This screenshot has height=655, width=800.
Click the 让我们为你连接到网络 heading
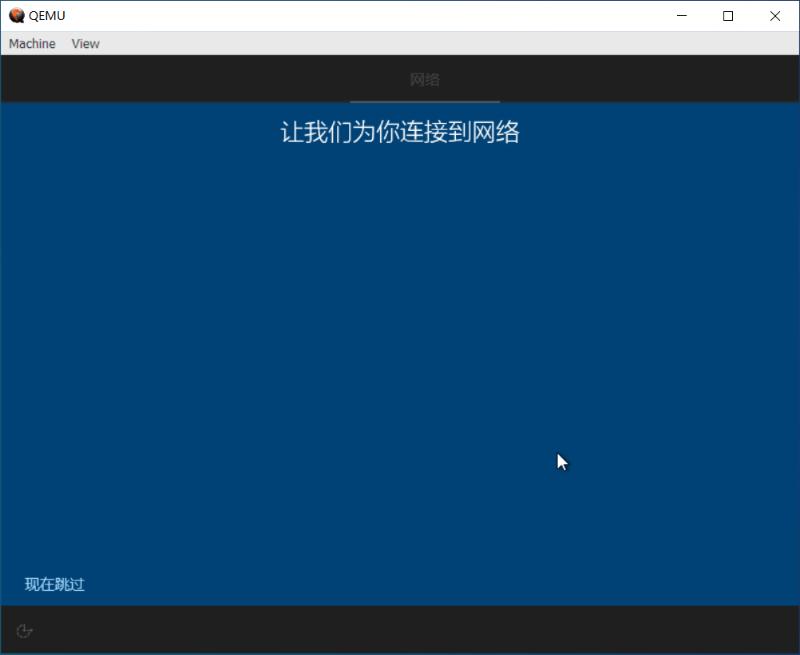pyautogui.click(x=400, y=131)
